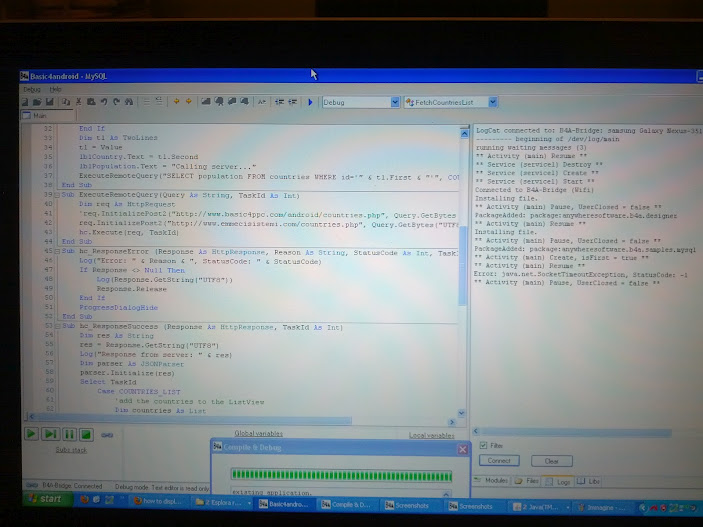Collapse Sub hc_ResponseSuccess at line 53
703x527 pixels.
pos(57,326)
